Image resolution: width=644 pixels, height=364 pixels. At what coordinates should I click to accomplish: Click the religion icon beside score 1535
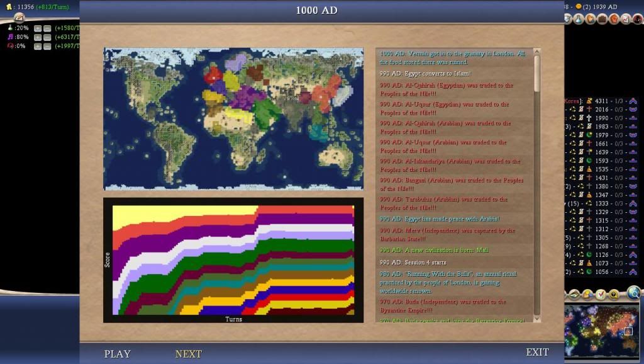[589, 169]
